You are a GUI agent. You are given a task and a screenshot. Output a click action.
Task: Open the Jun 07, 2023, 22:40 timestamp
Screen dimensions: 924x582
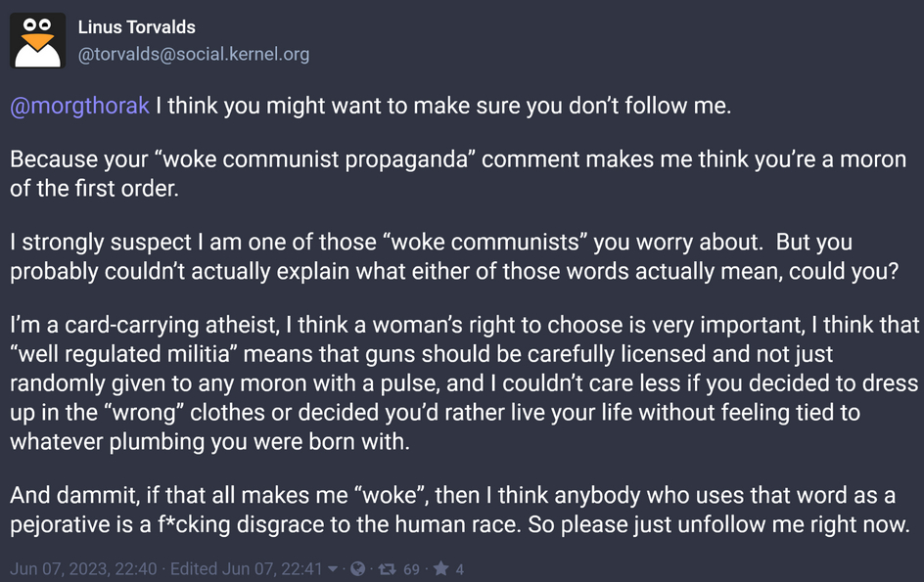point(82,568)
